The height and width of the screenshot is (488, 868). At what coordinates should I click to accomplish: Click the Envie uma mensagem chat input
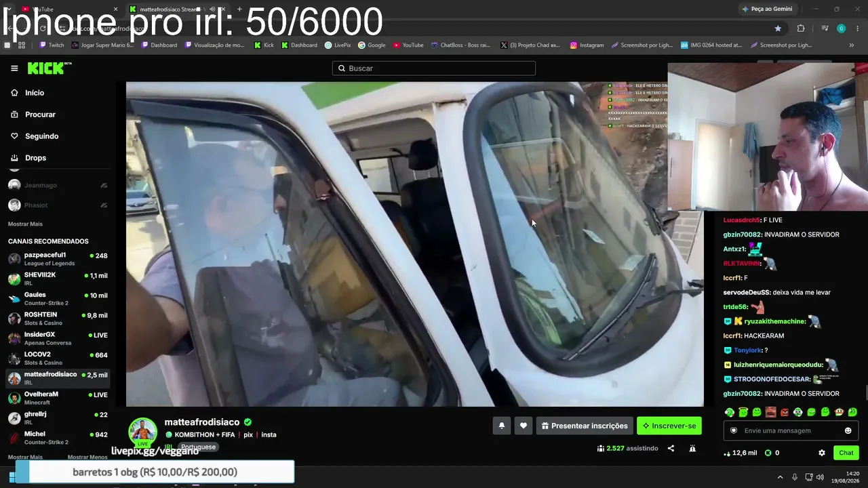click(x=791, y=430)
